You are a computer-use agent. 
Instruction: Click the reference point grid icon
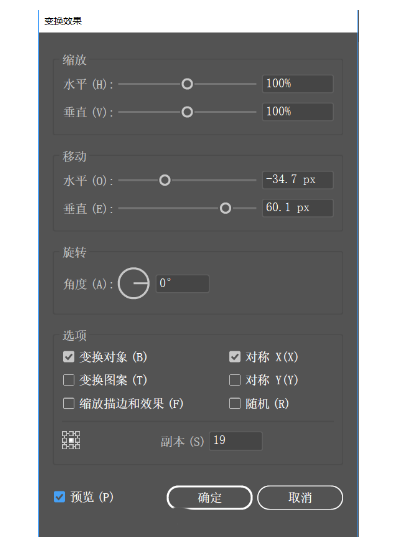click(x=71, y=440)
